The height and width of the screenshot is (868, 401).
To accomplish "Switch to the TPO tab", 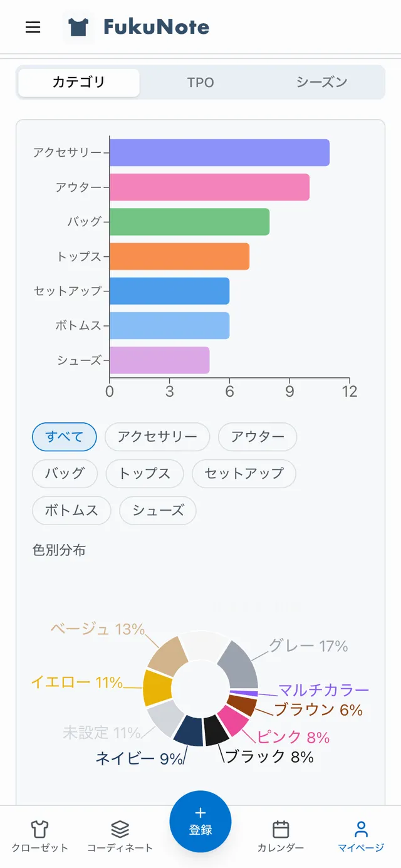I will click(200, 82).
